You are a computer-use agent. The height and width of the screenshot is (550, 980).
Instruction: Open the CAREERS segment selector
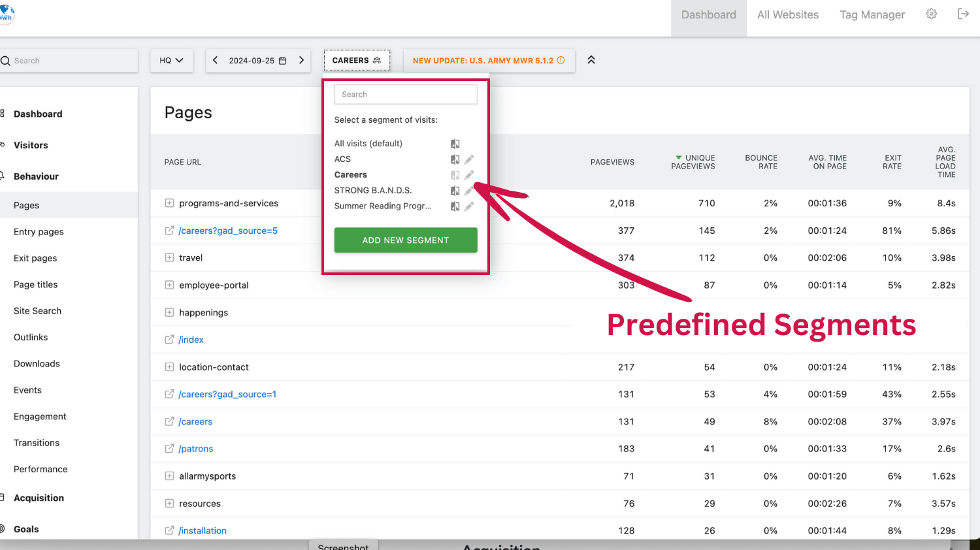click(357, 60)
